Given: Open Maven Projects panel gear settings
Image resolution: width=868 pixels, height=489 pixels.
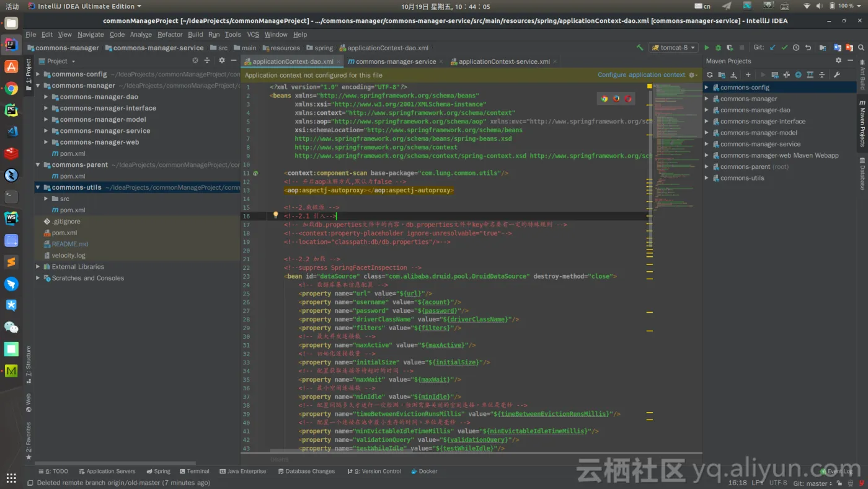Looking at the screenshot, I should (838, 60).
